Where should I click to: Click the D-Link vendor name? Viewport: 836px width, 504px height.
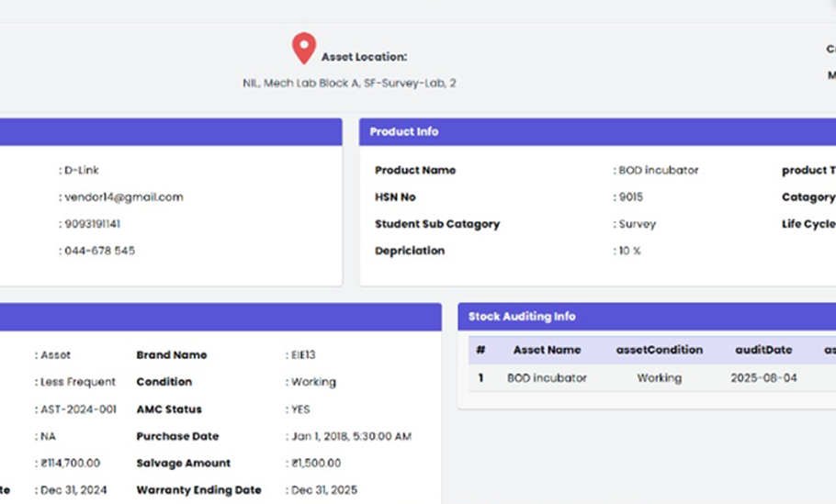point(81,171)
